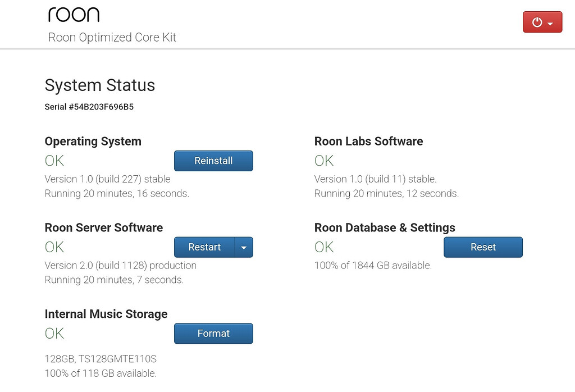The height and width of the screenshot is (392, 575).
Task: Click the Internal Music Storage OK status
Action: [x=54, y=333]
